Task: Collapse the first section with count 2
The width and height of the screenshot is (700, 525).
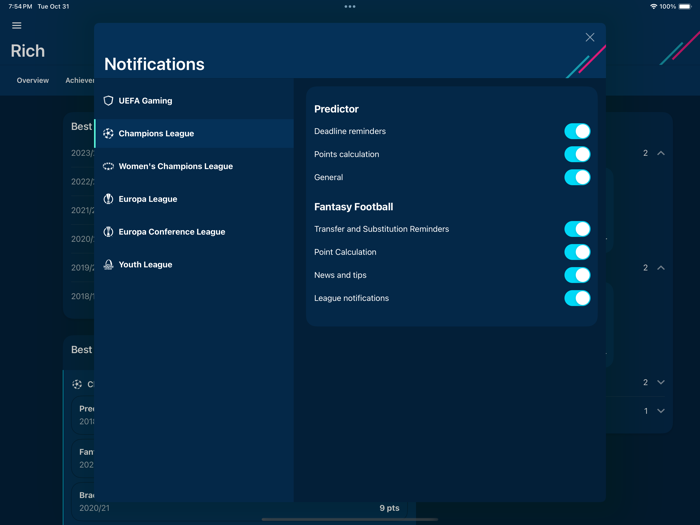Action: 661,153
